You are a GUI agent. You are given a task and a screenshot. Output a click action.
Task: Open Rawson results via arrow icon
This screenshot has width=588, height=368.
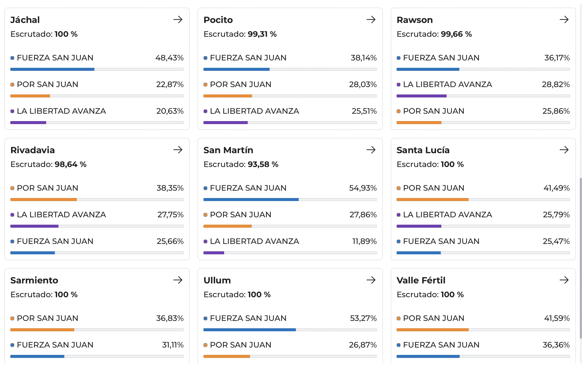pyautogui.click(x=564, y=19)
